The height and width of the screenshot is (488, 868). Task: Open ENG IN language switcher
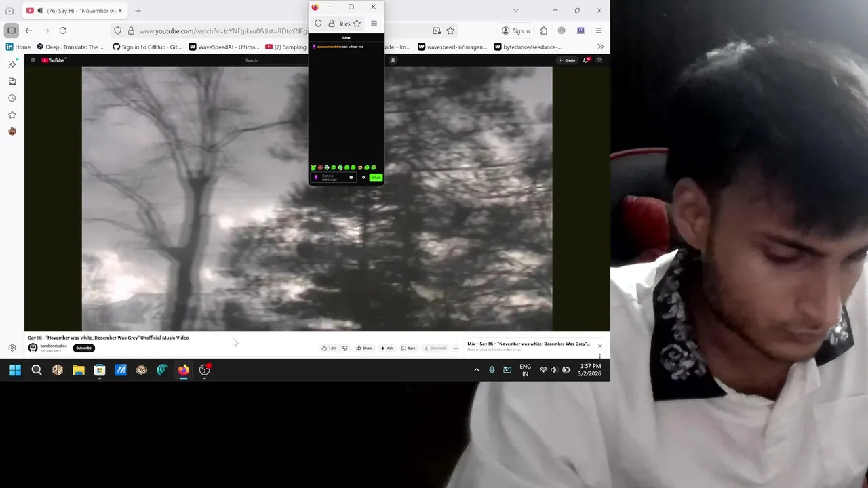point(525,370)
